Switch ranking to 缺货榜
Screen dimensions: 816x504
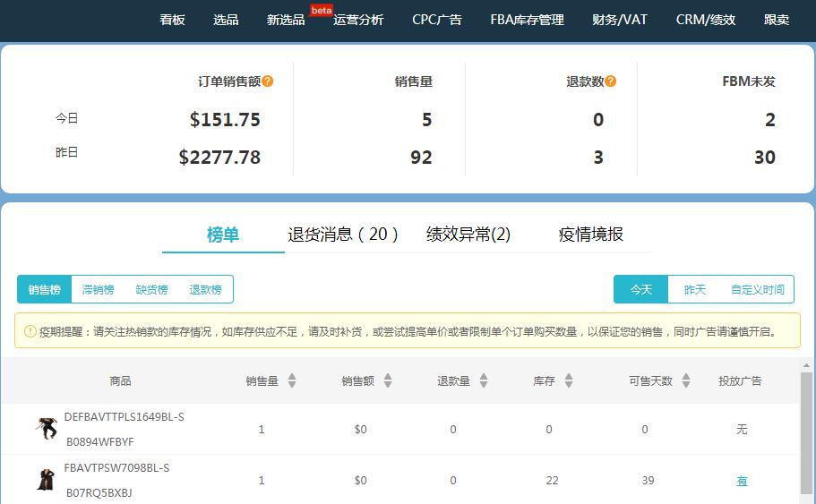point(151,289)
